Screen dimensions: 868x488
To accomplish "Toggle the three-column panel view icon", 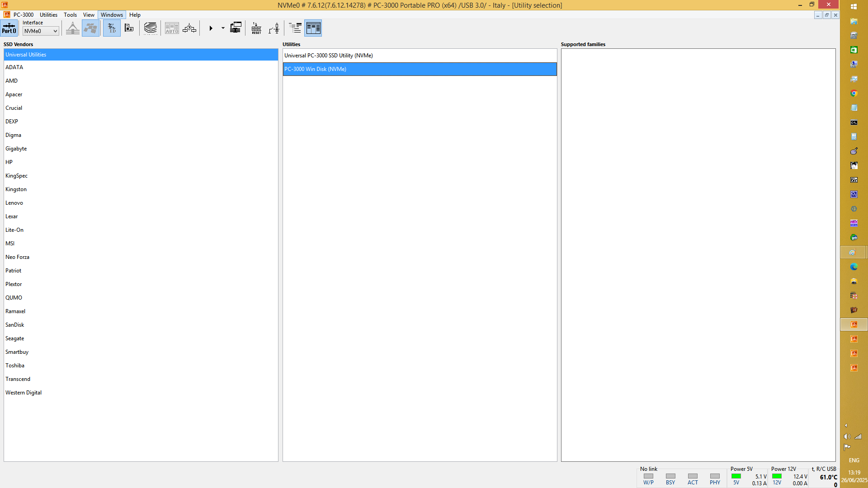I will [x=313, y=28].
